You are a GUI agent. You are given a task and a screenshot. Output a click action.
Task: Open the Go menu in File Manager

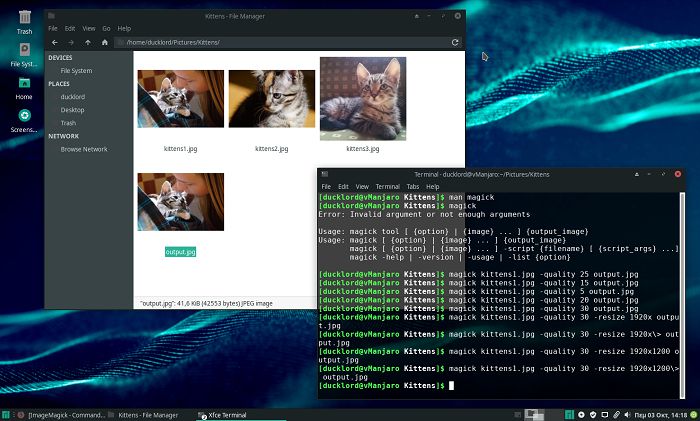click(x=106, y=28)
